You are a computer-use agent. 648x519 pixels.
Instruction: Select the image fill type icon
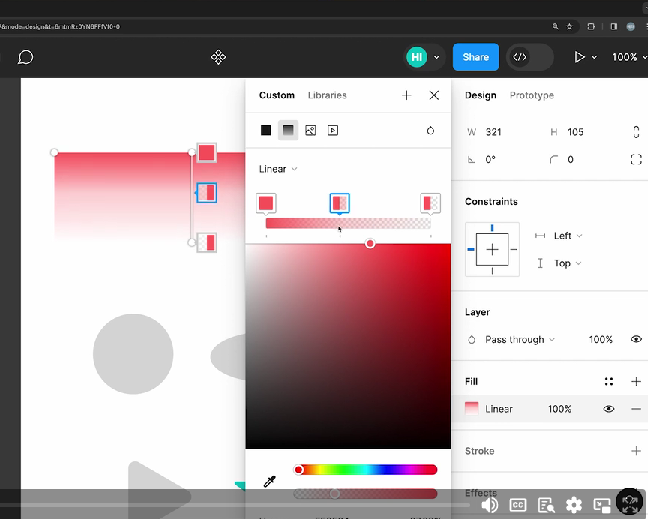point(310,131)
